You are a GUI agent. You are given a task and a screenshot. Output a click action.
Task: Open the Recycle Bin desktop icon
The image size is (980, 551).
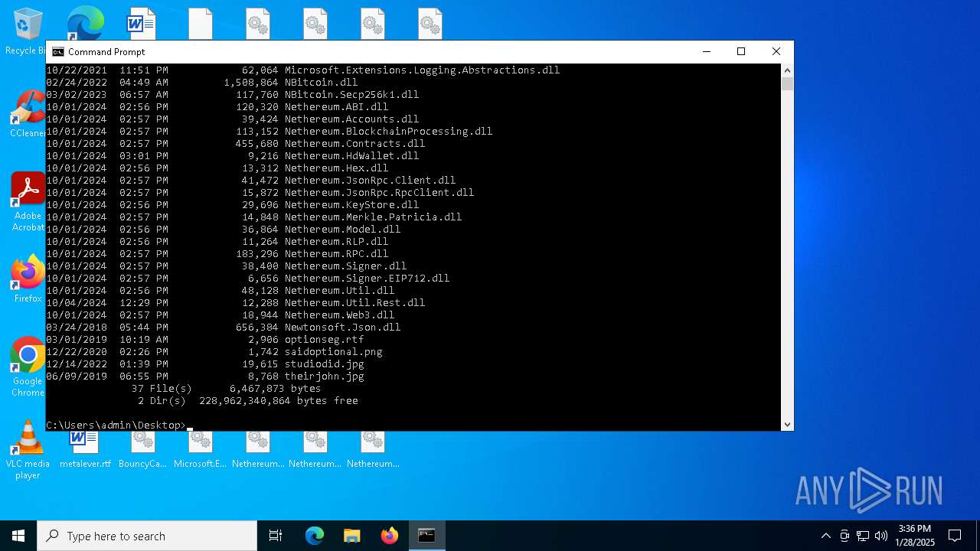point(26,31)
